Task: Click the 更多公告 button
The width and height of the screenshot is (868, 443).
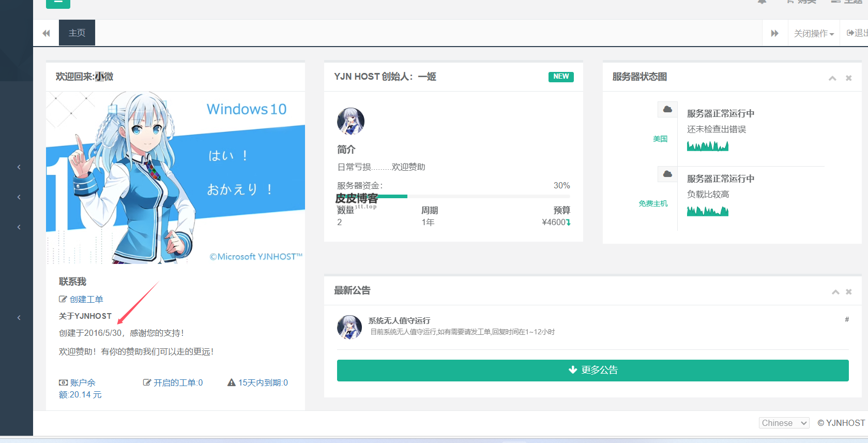Action: pyautogui.click(x=593, y=371)
